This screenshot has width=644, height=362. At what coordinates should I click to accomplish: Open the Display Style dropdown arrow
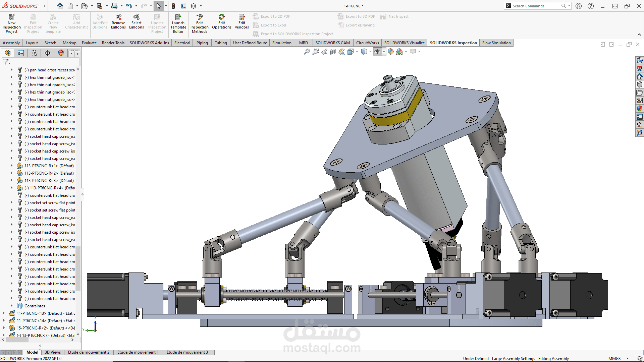point(370,52)
